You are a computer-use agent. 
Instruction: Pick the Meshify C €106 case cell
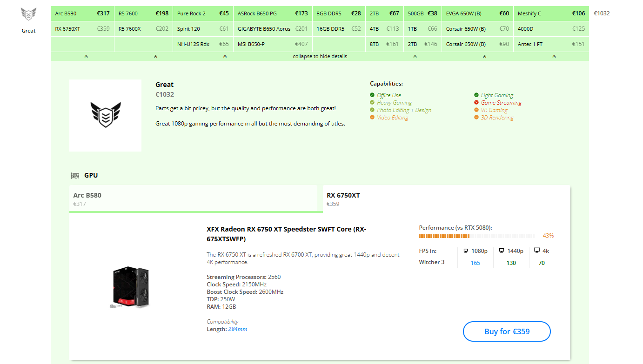tap(551, 13)
